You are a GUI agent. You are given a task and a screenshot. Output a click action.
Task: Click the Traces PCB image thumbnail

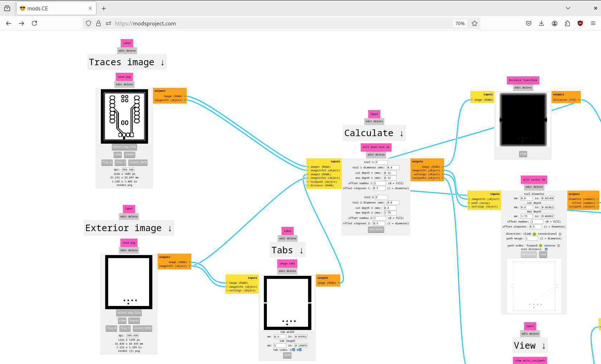click(124, 116)
